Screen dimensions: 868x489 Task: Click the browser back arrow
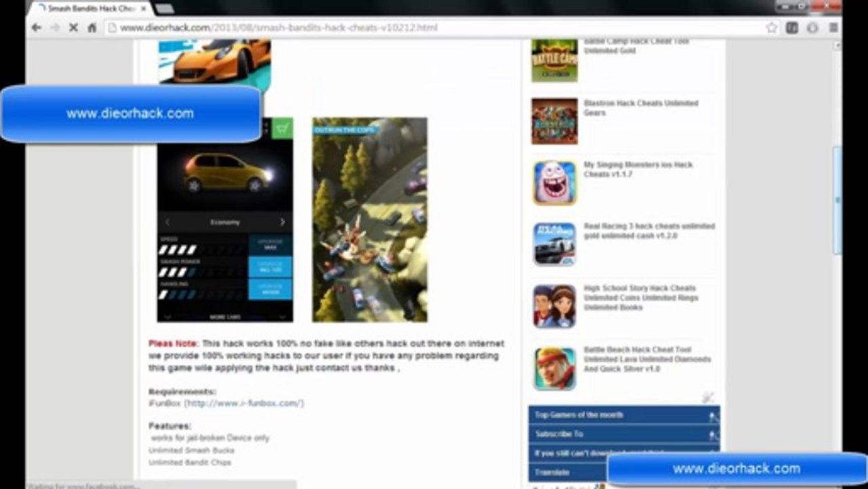(37, 28)
